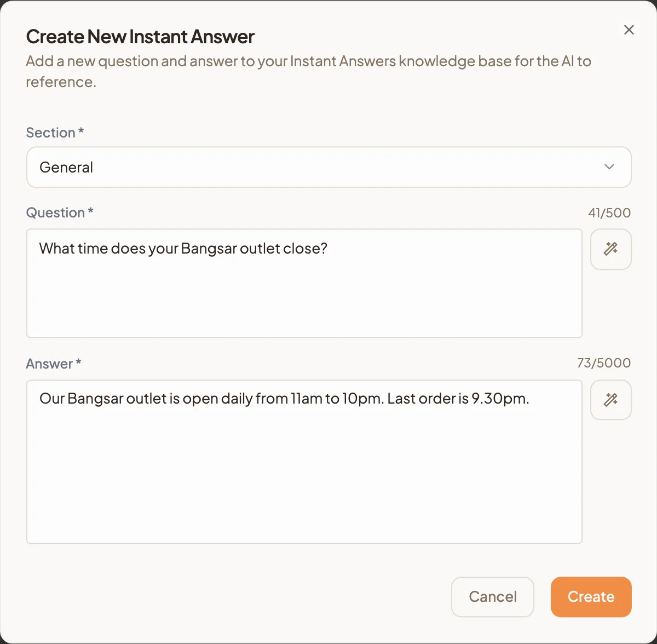Click the 41/500 question character counter

pyautogui.click(x=609, y=213)
